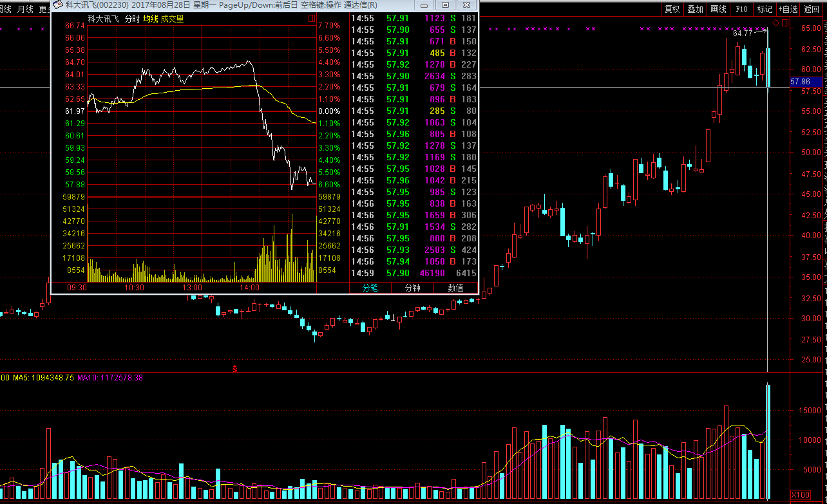827x504 pixels.
Task: Click the red S marker below the K-line chart
Action: click(236, 369)
